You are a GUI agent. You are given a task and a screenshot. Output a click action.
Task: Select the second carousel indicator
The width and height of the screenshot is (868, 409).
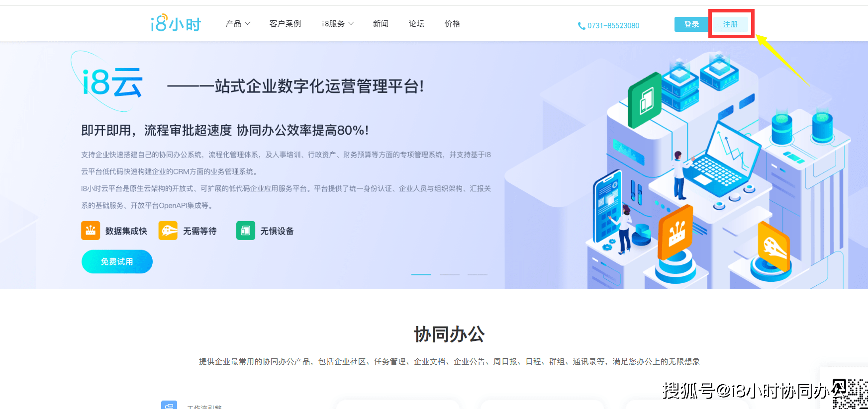tap(450, 274)
